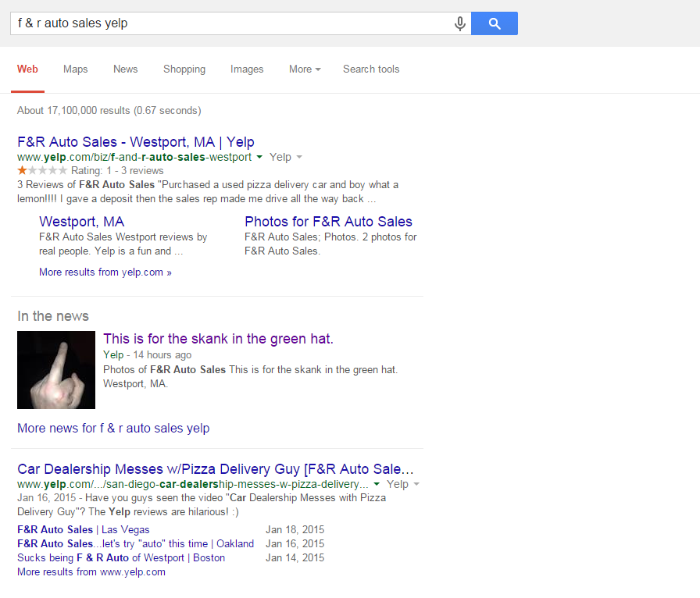Go to the Shopping tab

coord(184,69)
